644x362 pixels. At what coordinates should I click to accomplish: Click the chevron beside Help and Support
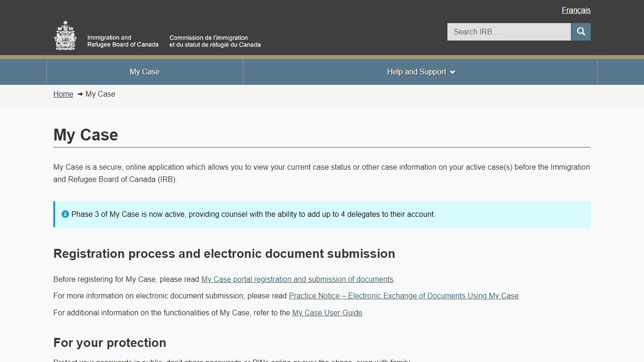point(452,72)
